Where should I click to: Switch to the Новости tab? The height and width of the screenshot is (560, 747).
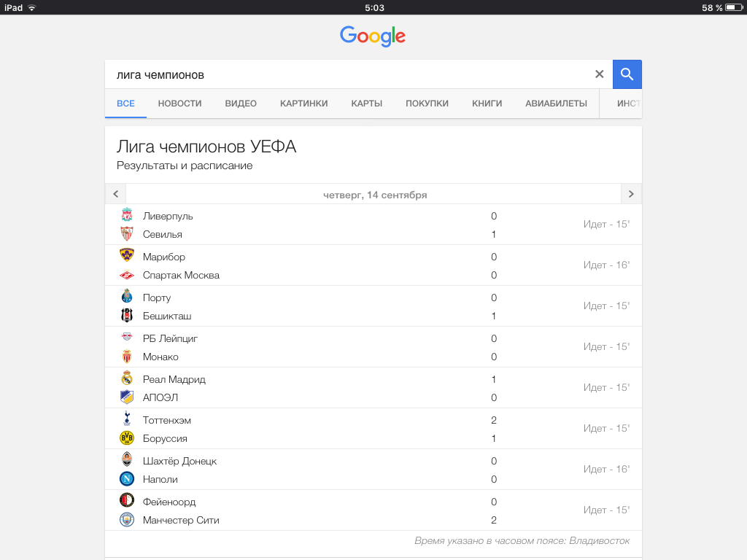[x=179, y=104]
